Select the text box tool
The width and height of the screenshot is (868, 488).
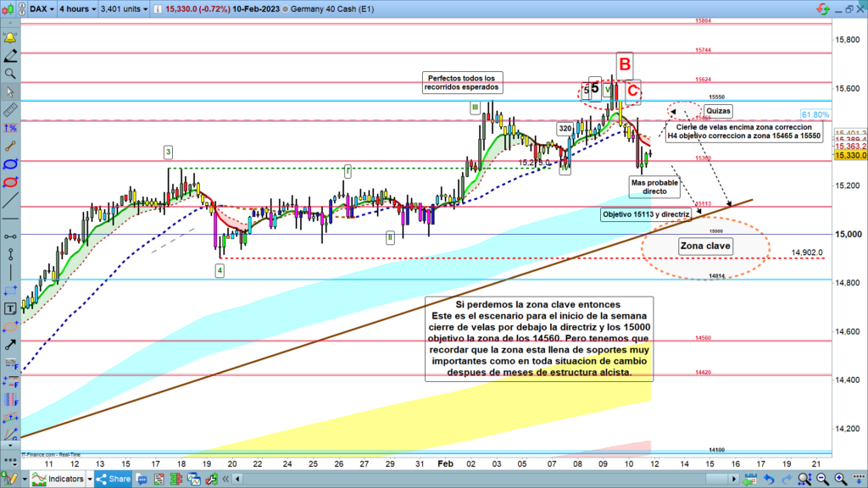pos(10,308)
